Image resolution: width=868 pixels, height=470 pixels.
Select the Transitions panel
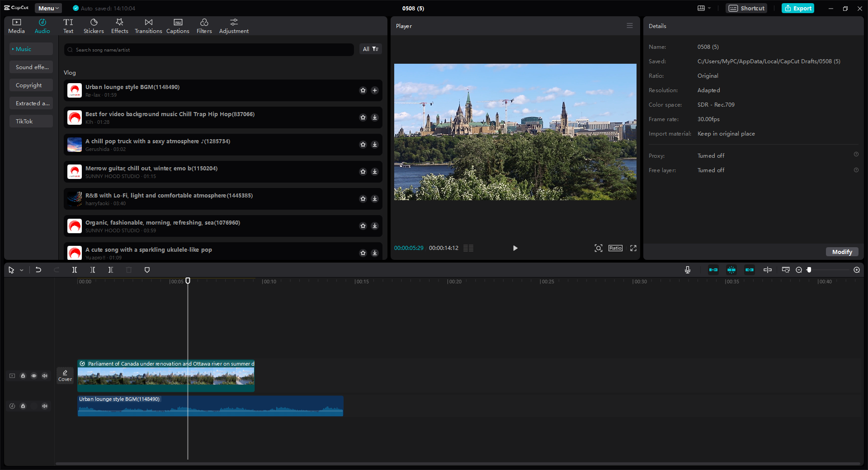click(148, 25)
